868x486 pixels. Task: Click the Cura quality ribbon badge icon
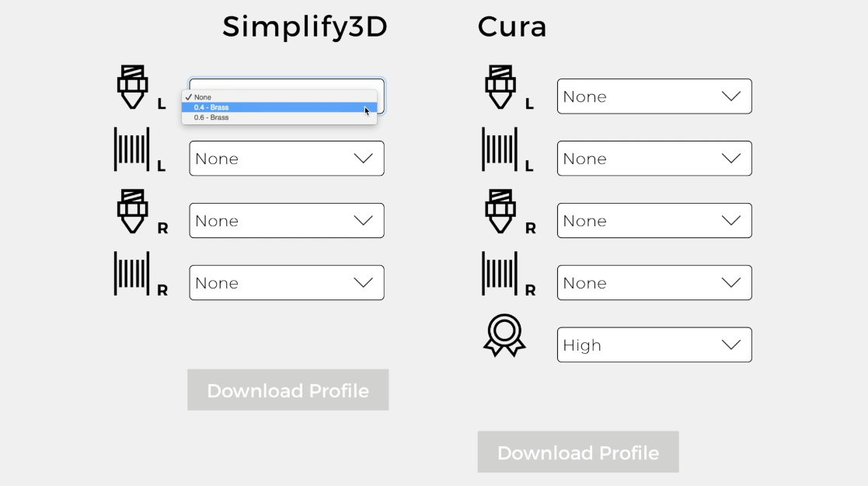pyautogui.click(x=504, y=335)
